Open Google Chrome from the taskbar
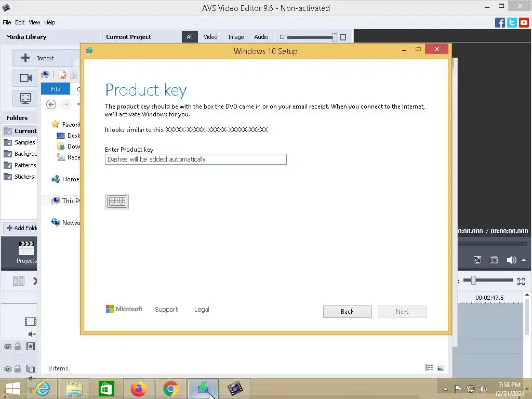 tap(170, 389)
